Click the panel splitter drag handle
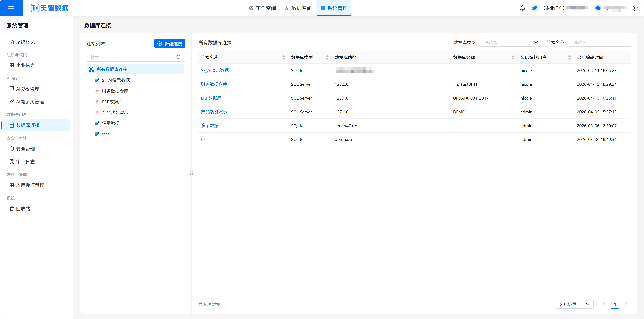This screenshot has height=319, width=644. click(191, 173)
